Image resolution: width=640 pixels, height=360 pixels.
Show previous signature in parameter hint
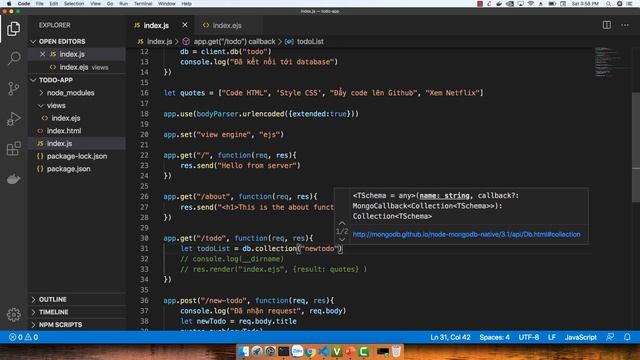click(342, 223)
